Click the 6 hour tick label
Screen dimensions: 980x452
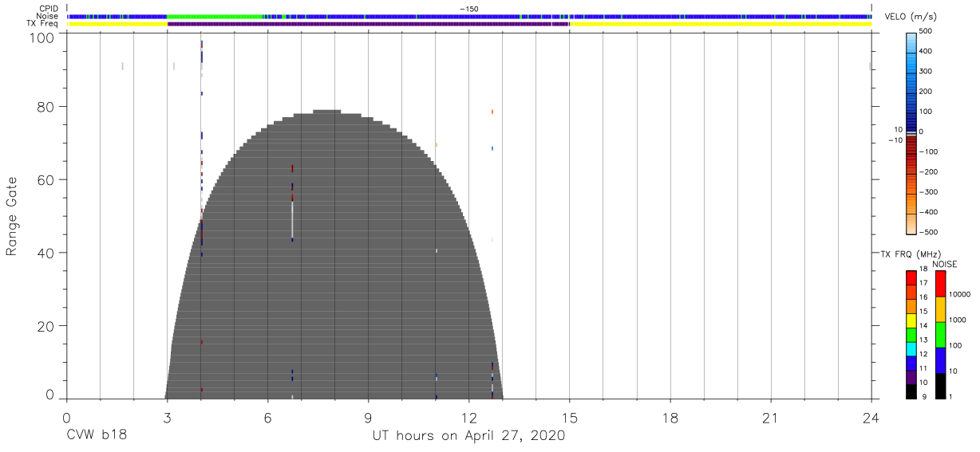[267, 418]
